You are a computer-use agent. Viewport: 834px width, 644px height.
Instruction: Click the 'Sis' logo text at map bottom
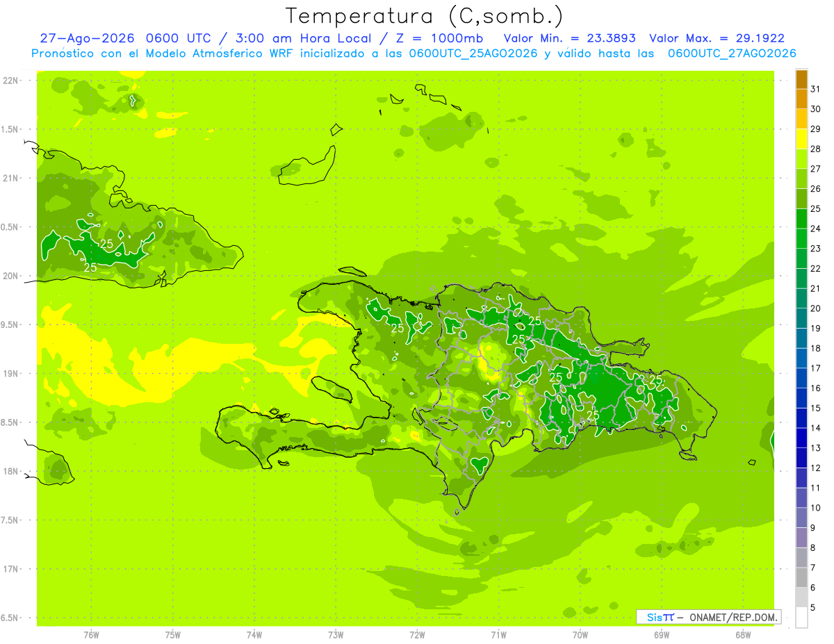pos(655,617)
